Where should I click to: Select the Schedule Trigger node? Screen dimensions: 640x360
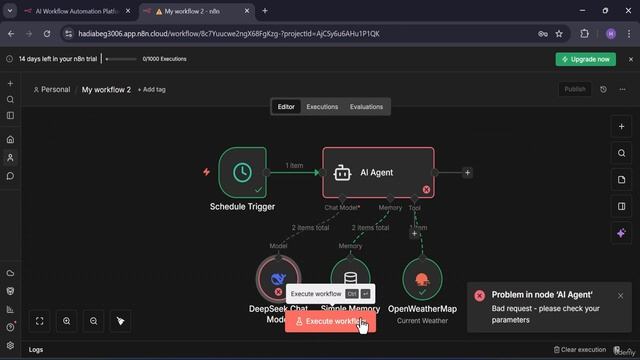(x=242, y=173)
